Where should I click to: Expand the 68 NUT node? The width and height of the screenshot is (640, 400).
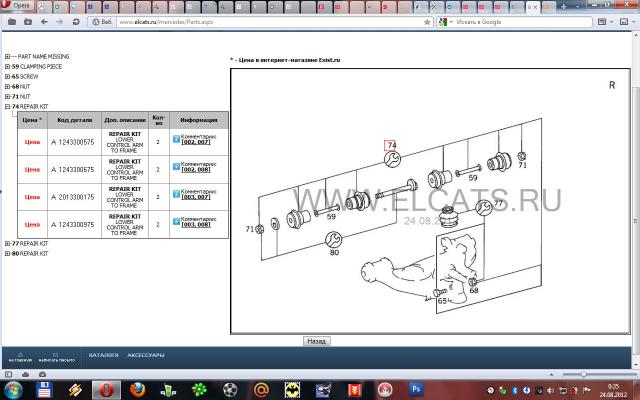pyautogui.click(x=7, y=87)
